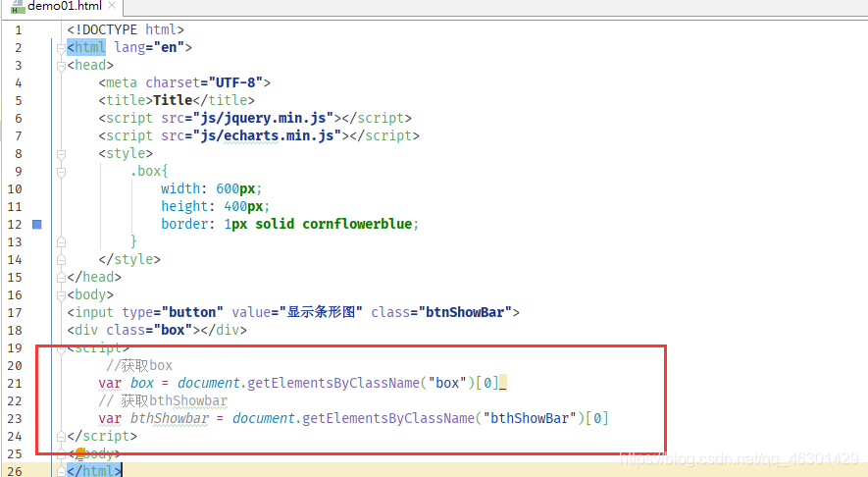Click the "bthShowBar" string argument on line 23
The image size is (868, 477).
coord(530,418)
